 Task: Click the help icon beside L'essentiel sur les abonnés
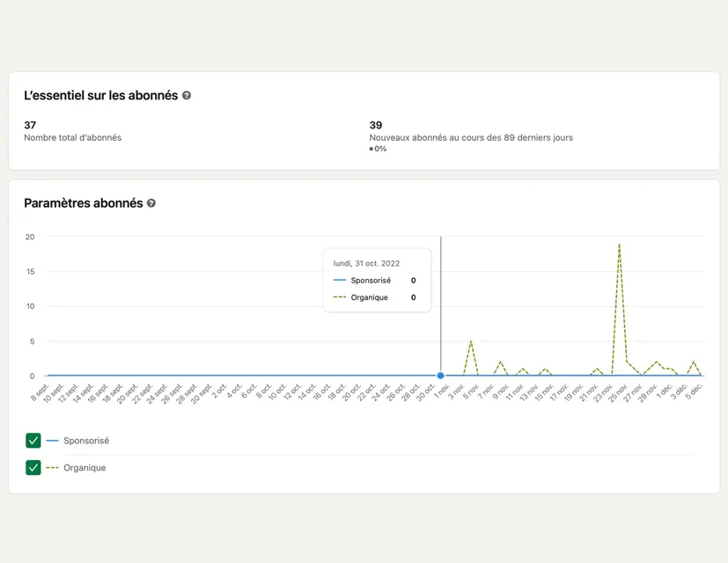pos(186,95)
